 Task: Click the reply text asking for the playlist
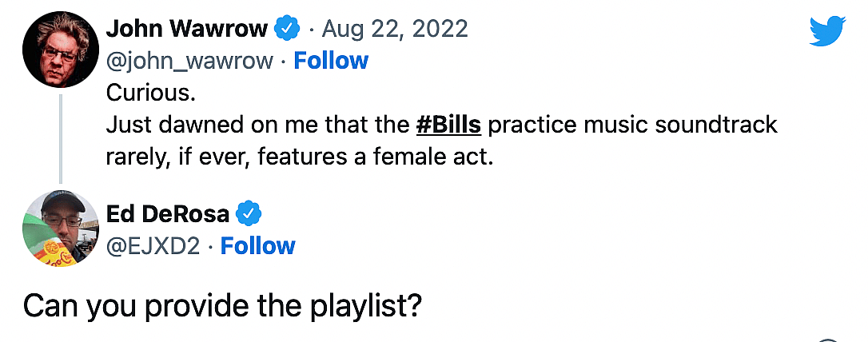pos(221,307)
